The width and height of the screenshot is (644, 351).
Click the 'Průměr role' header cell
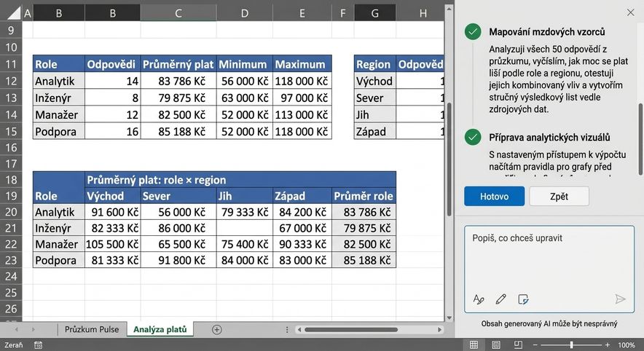click(x=364, y=196)
